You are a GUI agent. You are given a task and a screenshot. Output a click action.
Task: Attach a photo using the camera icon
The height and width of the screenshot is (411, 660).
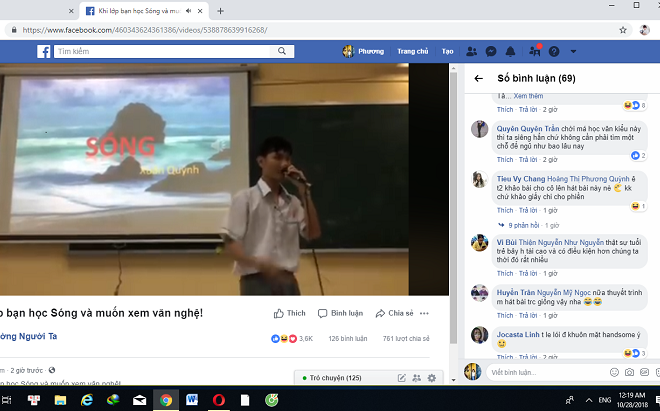[628, 372]
